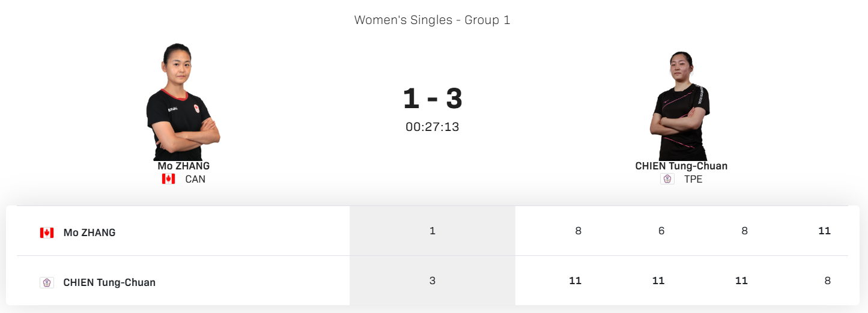Click the 1 - 3 match score
The width and height of the screenshot is (868, 313).
pyautogui.click(x=432, y=99)
